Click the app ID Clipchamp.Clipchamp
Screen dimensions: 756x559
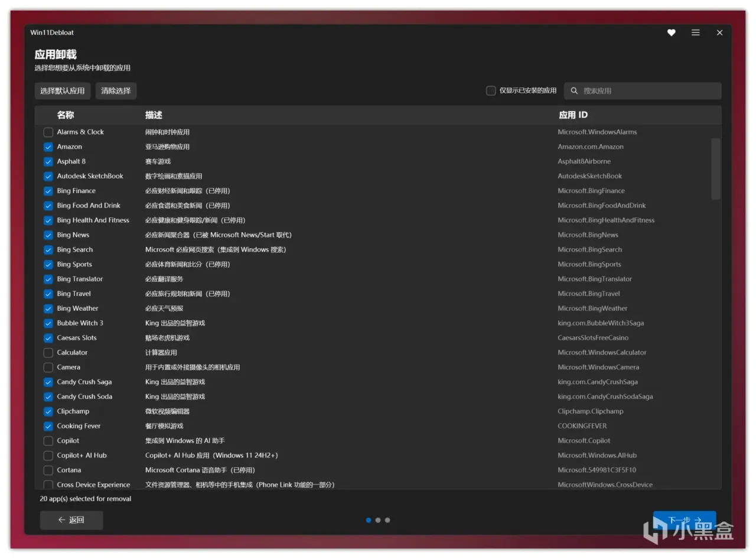591,411
